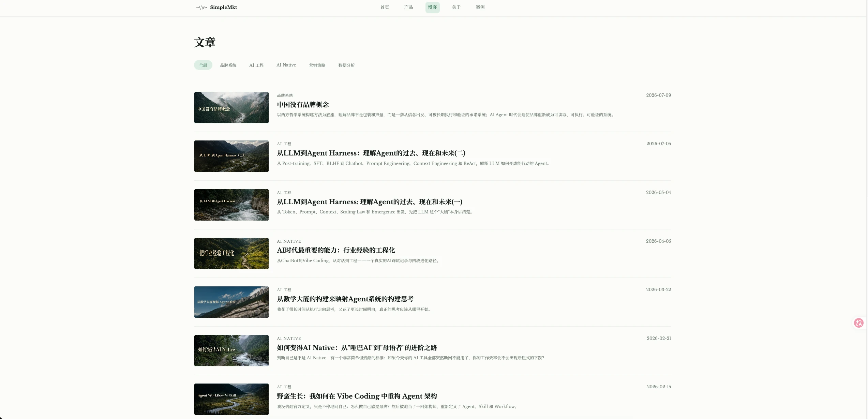Click the summary starting 从ChatBot到Vibe Coding
This screenshot has height=419, width=868.
pyautogui.click(x=359, y=261)
